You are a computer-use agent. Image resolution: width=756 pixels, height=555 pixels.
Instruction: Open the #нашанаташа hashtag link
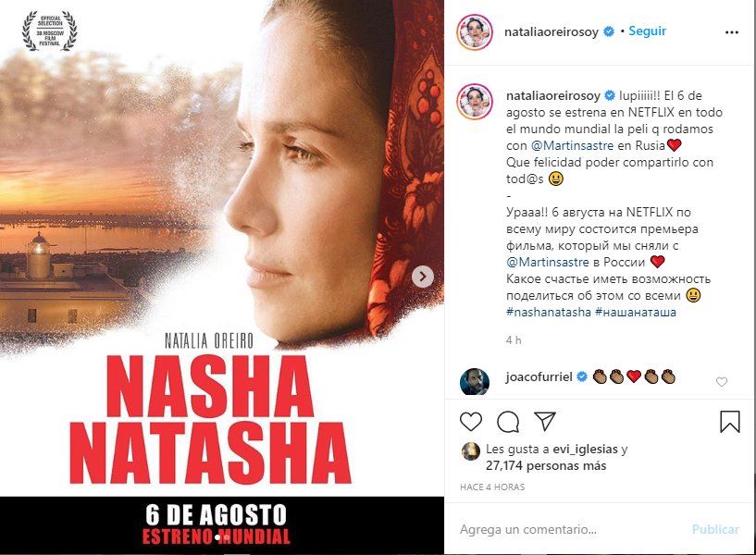click(636, 313)
